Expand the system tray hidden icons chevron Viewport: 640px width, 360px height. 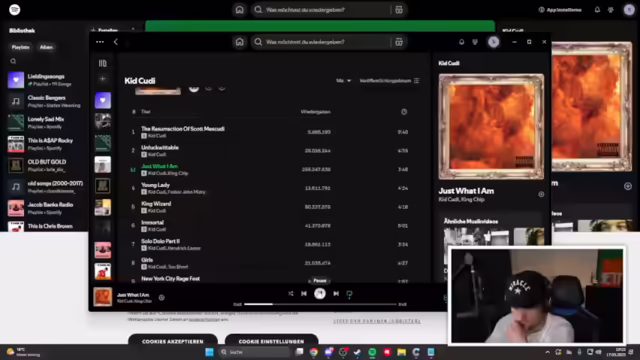(547, 352)
